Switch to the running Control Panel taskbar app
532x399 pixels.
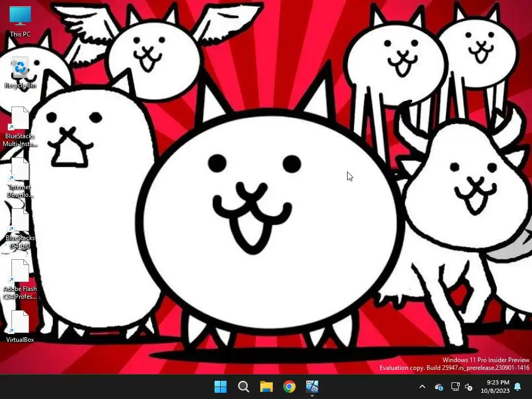point(312,387)
